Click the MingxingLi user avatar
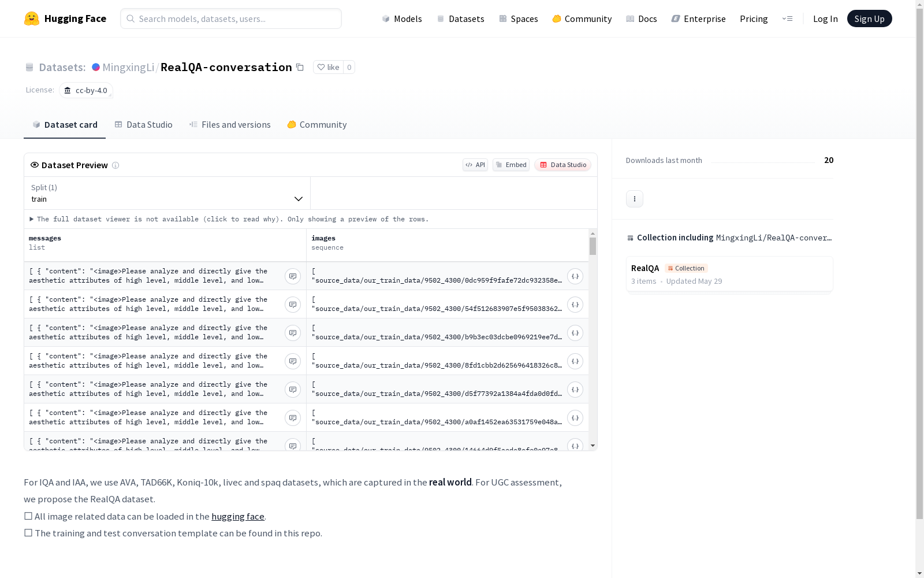This screenshot has width=924, height=578. pos(96,67)
